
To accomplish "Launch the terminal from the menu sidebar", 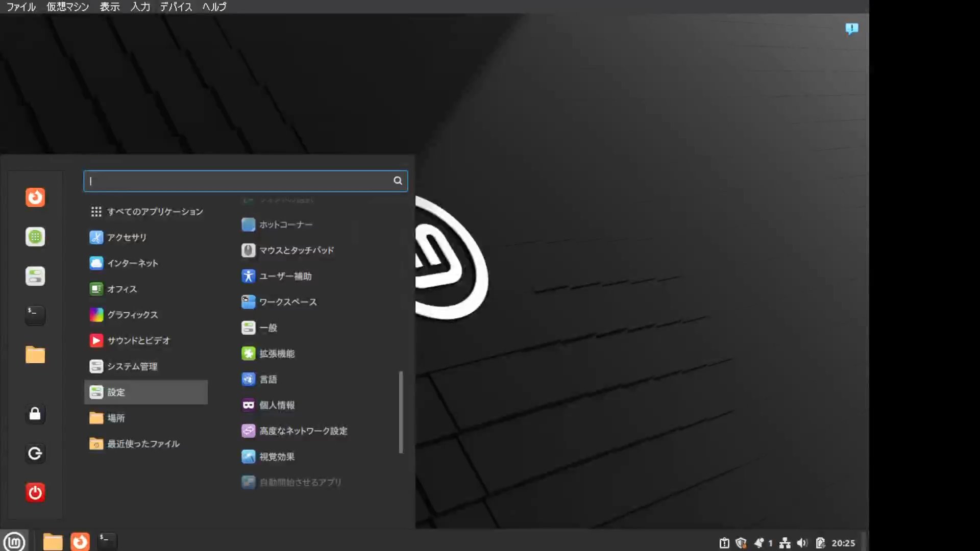I will click(x=35, y=315).
